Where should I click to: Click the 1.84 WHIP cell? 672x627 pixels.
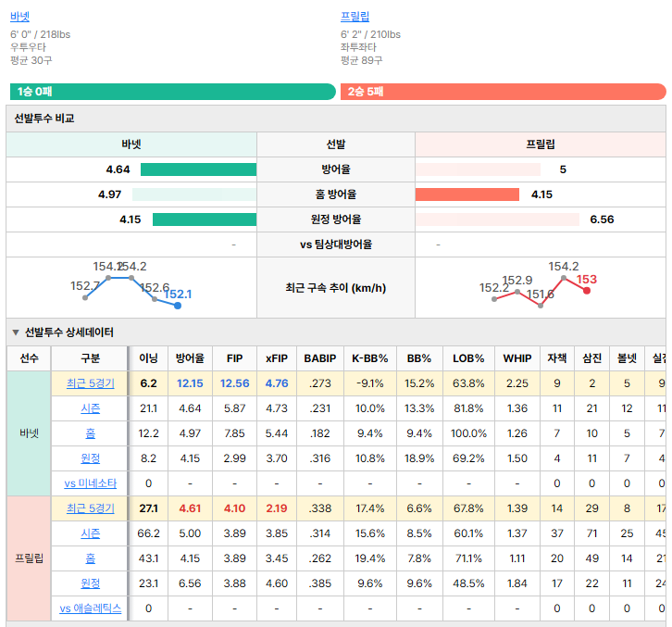tap(517, 583)
